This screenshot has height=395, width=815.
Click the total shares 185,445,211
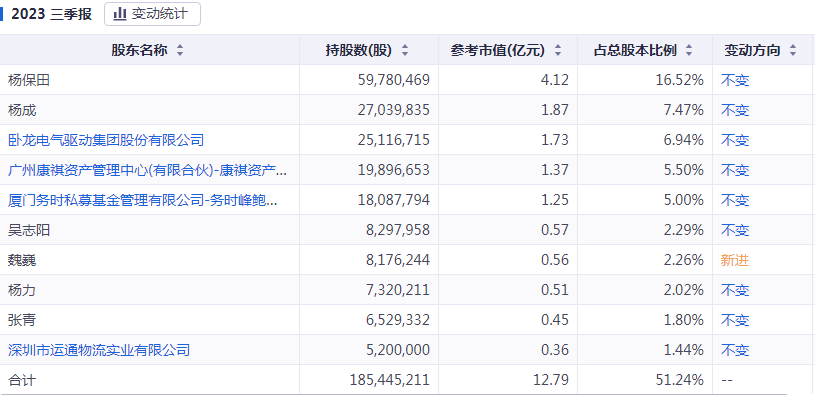(x=390, y=380)
